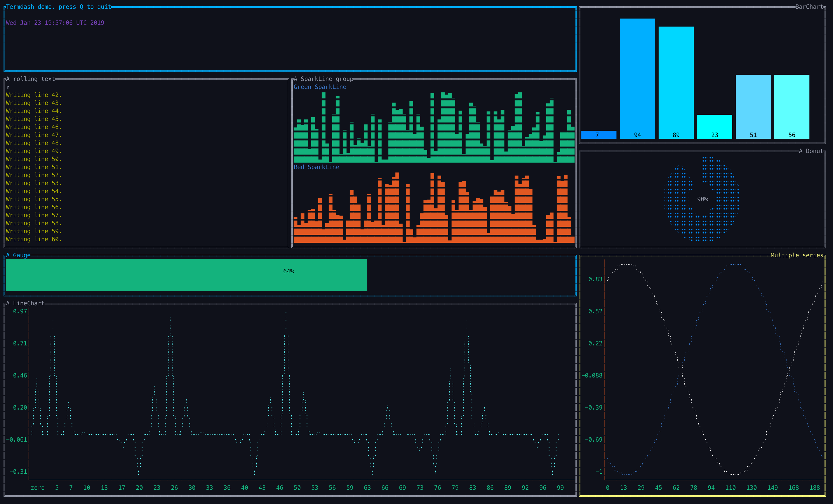Click the bar labeled 51
This screenshot has width=833, height=504.
753,106
